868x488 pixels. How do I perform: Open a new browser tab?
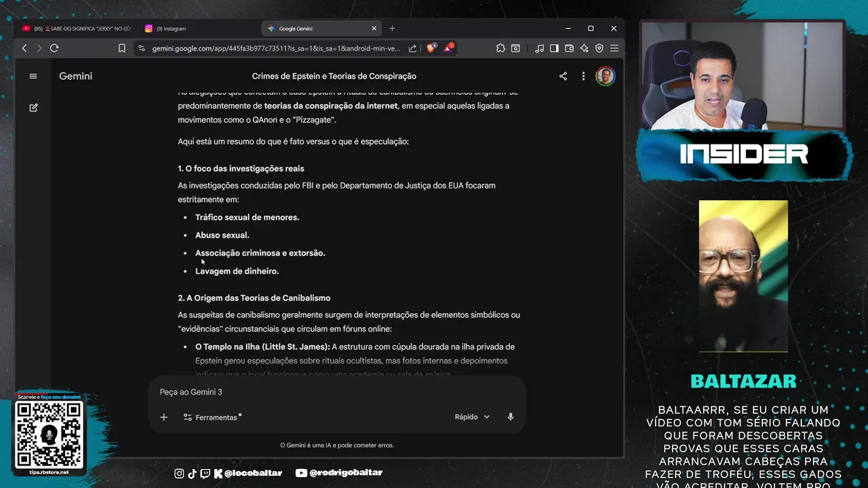392,28
